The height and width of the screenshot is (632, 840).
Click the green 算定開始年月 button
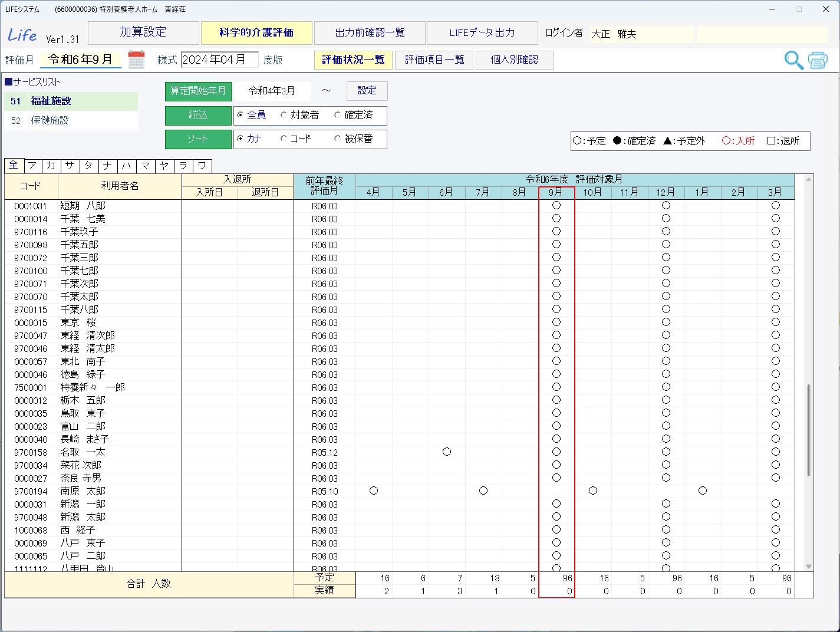[198, 91]
